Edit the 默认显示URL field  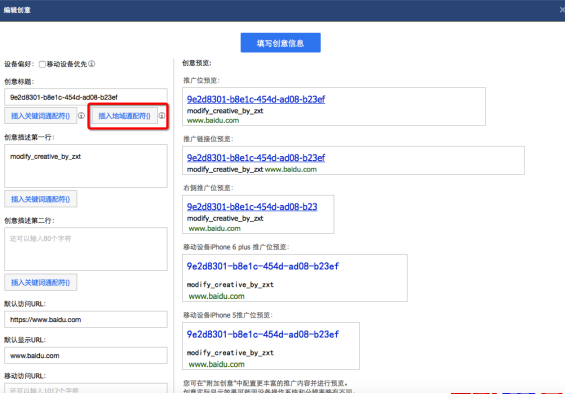(86, 355)
